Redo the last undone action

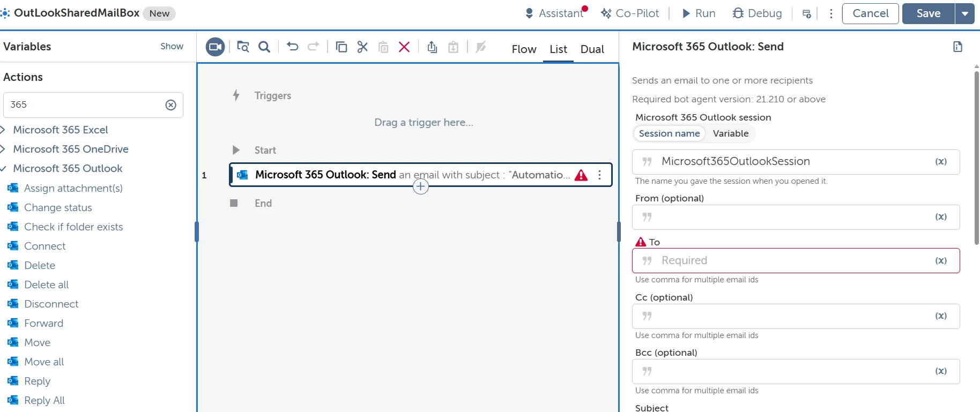click(314, 47)
